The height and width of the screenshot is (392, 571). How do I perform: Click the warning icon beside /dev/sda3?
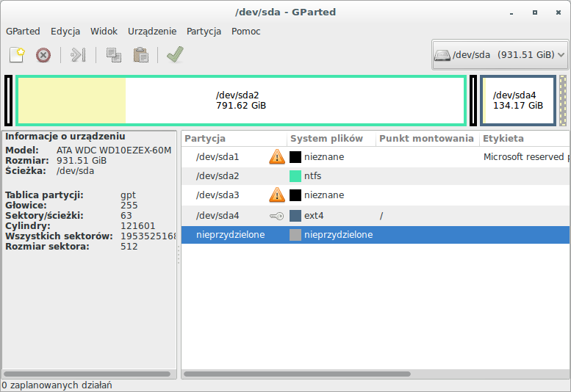pyautogui.click(x=276, y=195)
